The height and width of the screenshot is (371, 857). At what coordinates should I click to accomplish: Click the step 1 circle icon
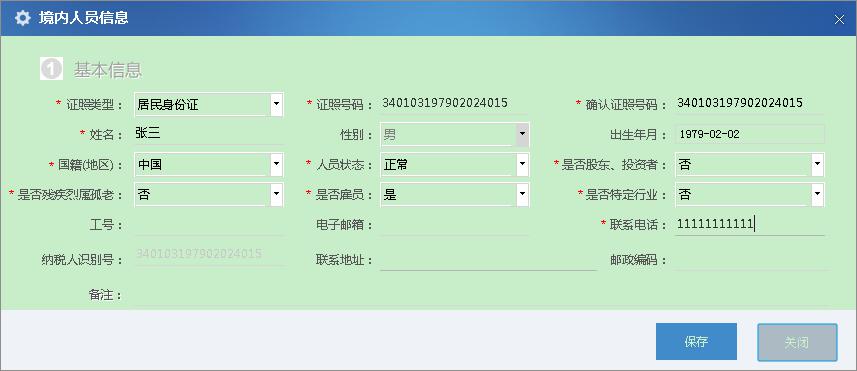51,69
